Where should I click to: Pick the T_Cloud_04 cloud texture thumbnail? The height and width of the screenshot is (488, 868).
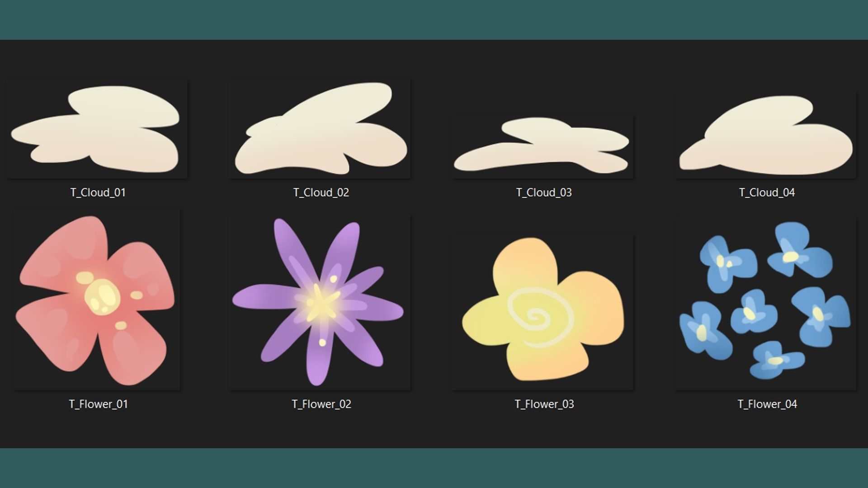tap(765, 135)
